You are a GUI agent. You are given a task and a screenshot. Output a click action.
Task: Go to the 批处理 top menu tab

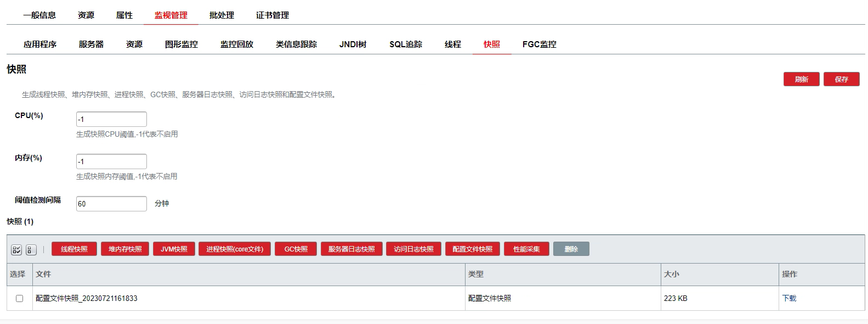coord(222,15)
